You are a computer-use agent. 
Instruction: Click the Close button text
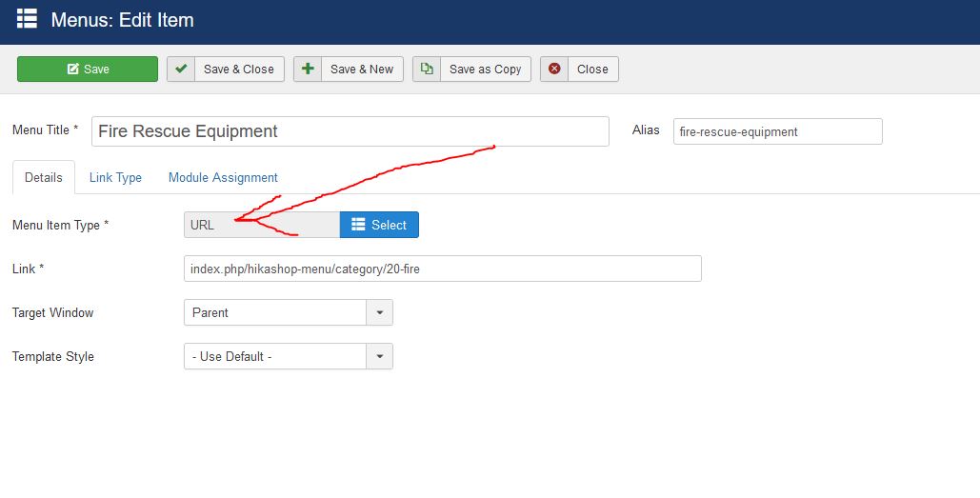pos(592,70)
